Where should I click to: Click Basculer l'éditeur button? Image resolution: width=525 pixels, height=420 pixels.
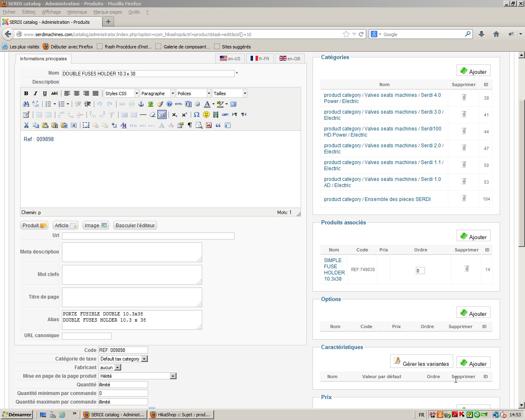[135, 225]
